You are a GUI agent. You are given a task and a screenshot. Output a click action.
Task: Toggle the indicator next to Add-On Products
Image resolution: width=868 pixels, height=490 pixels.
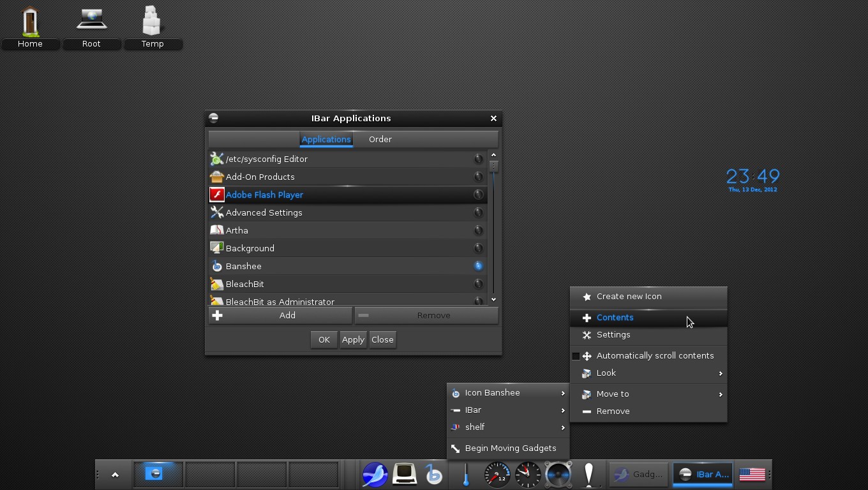tap(479, 177)
